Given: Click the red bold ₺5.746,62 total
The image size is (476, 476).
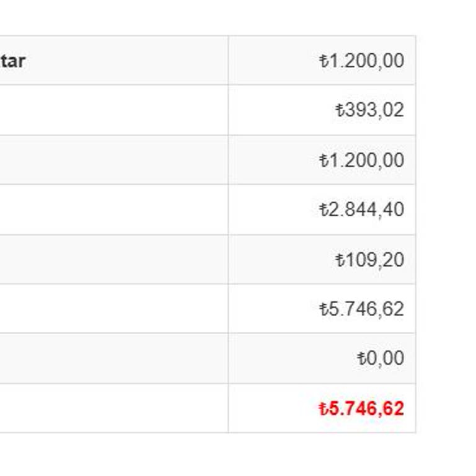Looking at the screenshot, I should (361, 408).
